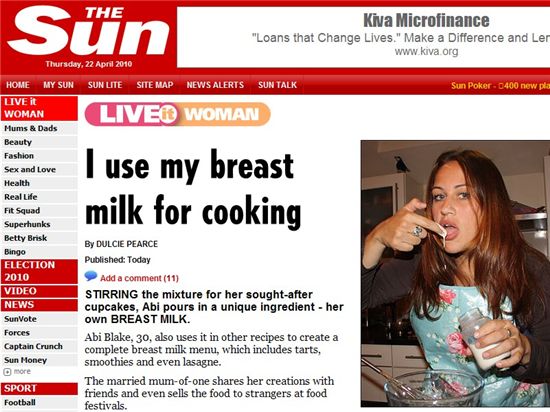Click The Sun logo
Screen dimensions: 550x412
(88, 31)
